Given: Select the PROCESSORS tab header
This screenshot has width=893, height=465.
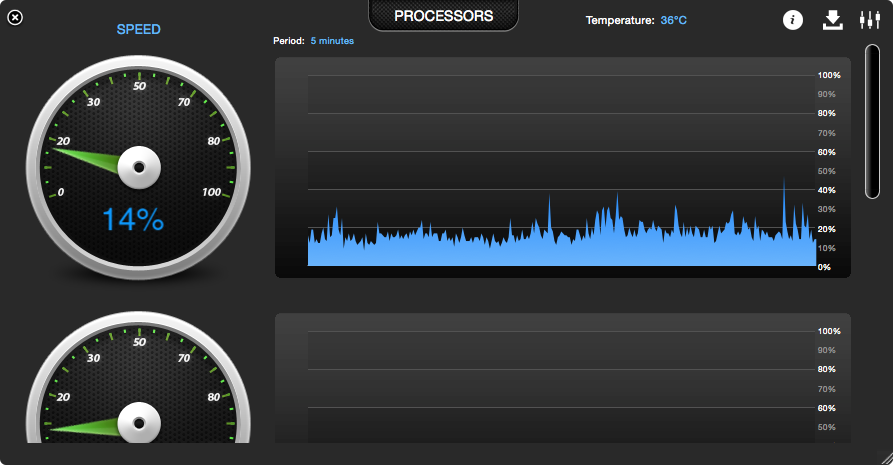Looking at the screenshot, I should click(444, 16).
